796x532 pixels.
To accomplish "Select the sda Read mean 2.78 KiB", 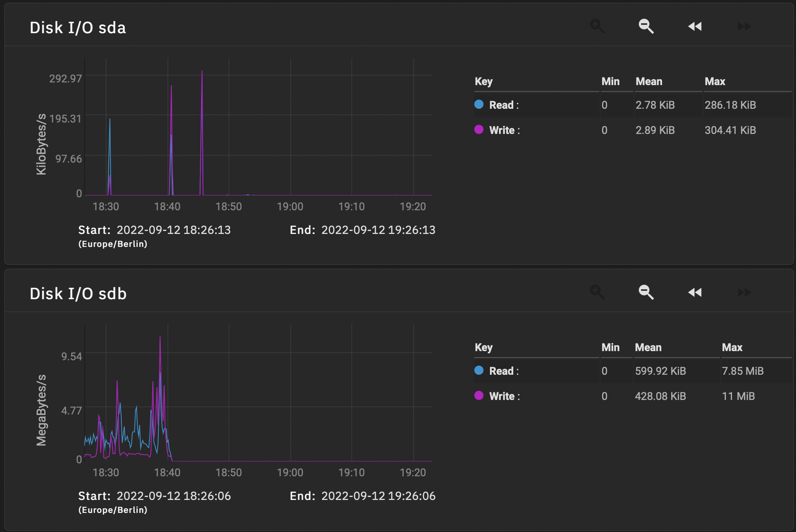I will (655, 105).
